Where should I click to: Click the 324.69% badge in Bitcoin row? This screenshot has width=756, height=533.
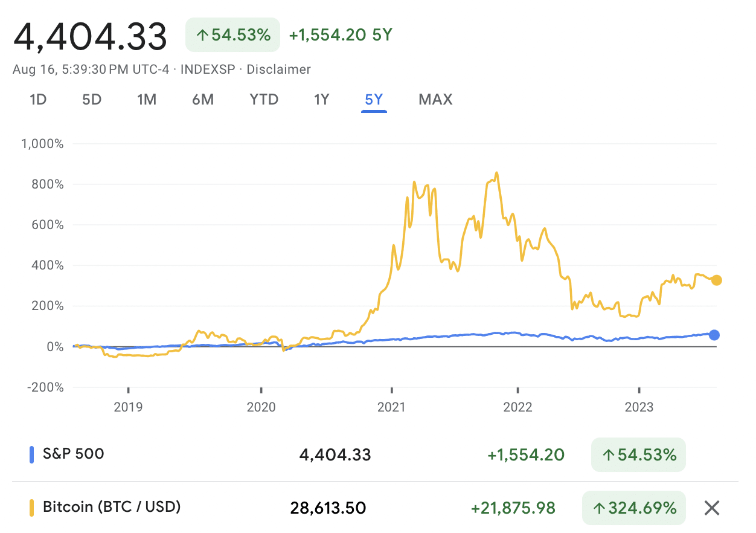pos(634,508)
